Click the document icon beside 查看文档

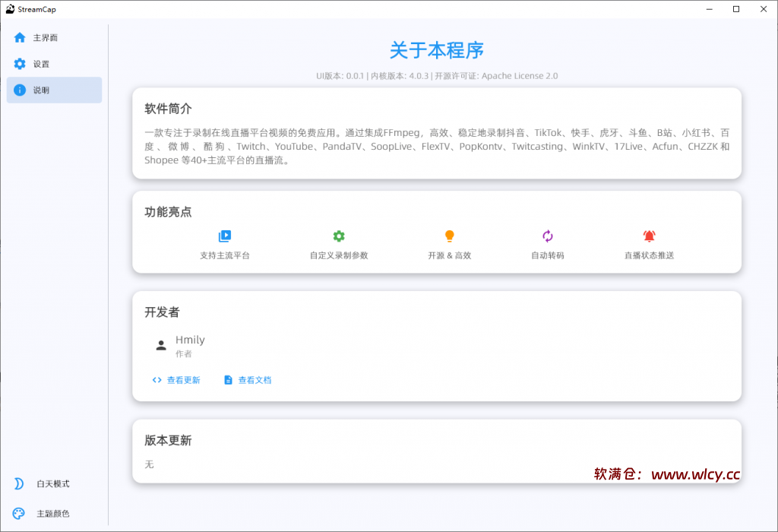click(x=228, y=380)
